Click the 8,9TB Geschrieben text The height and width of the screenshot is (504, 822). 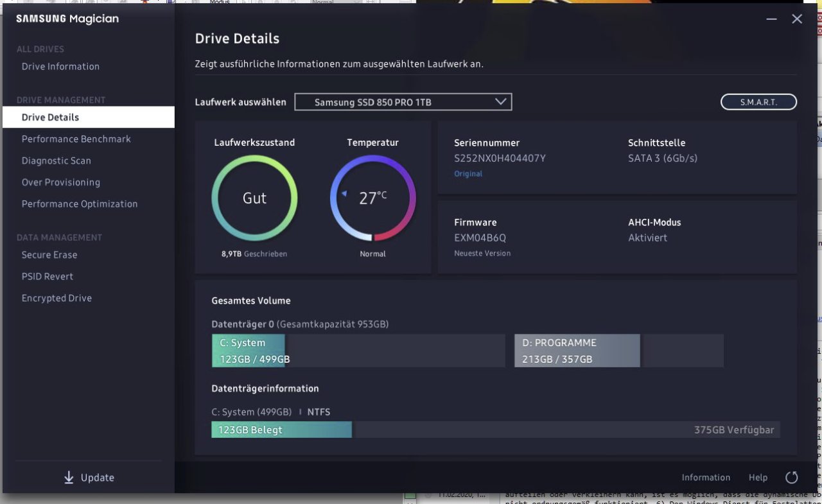pos(254,254)
